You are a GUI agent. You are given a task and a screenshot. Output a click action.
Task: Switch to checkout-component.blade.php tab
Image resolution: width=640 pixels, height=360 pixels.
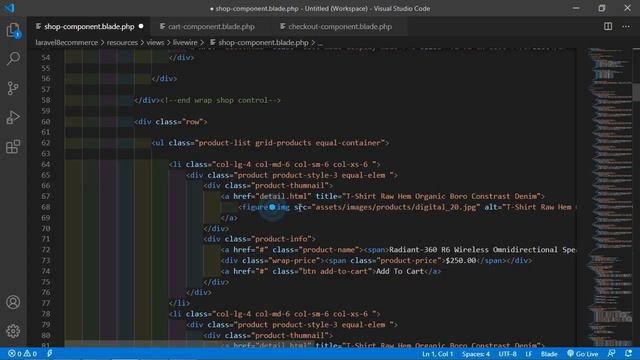tap(340, 27)
